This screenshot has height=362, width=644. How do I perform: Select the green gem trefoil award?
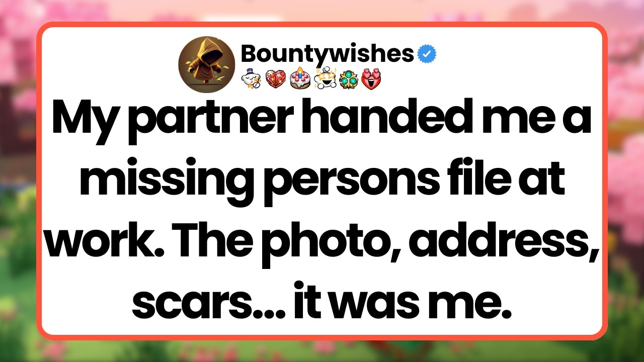tap(349, 78)
